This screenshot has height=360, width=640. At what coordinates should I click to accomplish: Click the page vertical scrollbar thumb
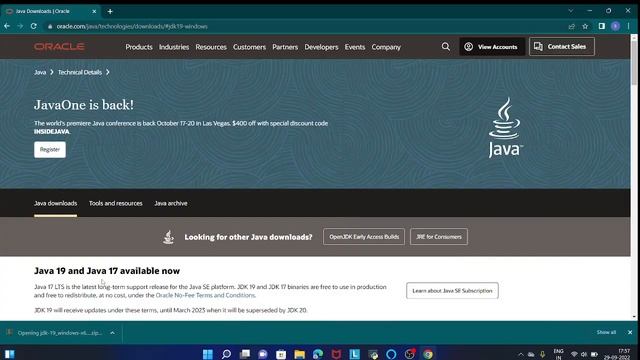[x=634, y=63]
